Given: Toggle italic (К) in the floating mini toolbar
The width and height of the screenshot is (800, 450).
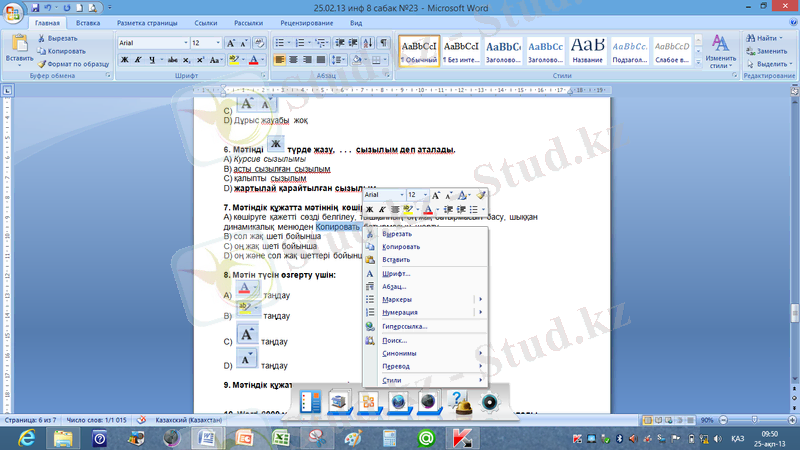Looking at the screenshot, I should point(382,209).
